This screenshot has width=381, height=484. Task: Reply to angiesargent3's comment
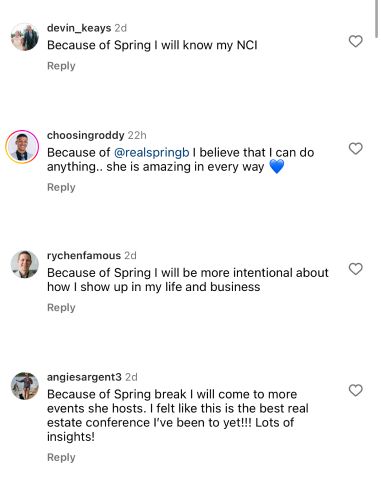tap(61, 457)
